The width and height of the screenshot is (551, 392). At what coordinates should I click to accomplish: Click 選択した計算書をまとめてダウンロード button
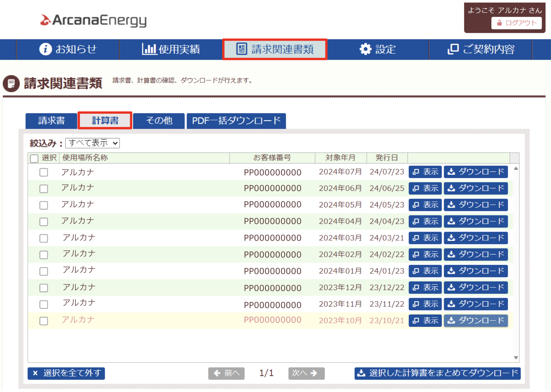(437, 373)
